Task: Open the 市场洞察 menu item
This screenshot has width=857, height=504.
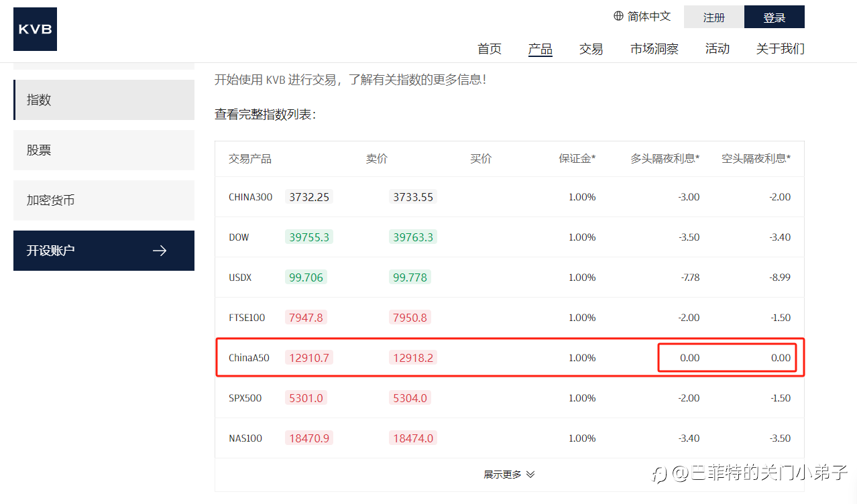Action: pyautogui.click(x=654, y=49)
